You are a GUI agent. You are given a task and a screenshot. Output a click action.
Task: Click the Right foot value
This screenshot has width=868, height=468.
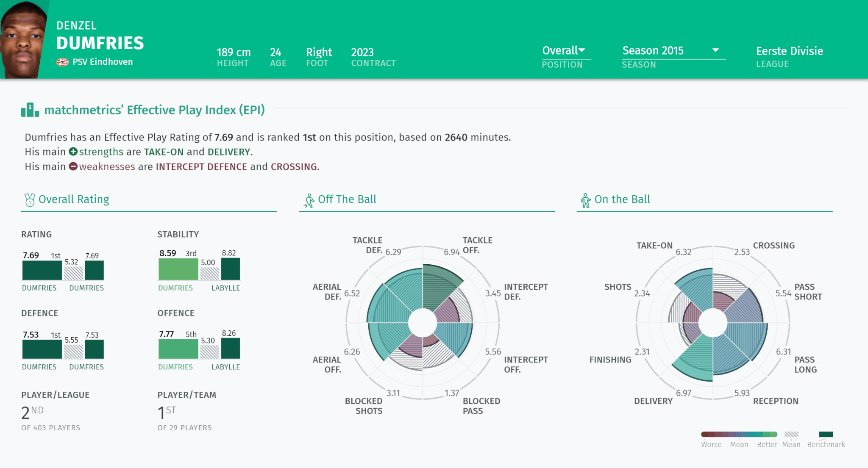(x=319, y=52)
